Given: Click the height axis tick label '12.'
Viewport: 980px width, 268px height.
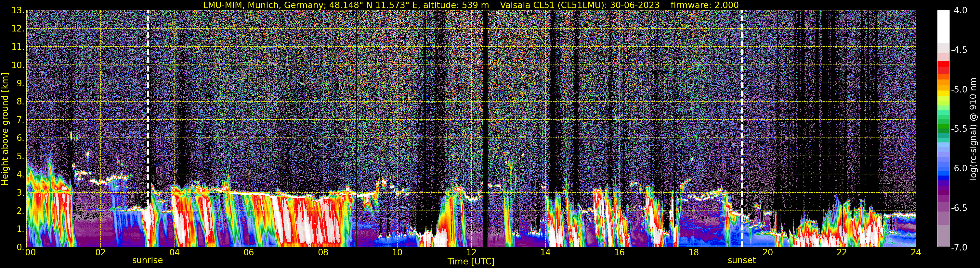Looking at the screenshot, I should tap(18, 29).
